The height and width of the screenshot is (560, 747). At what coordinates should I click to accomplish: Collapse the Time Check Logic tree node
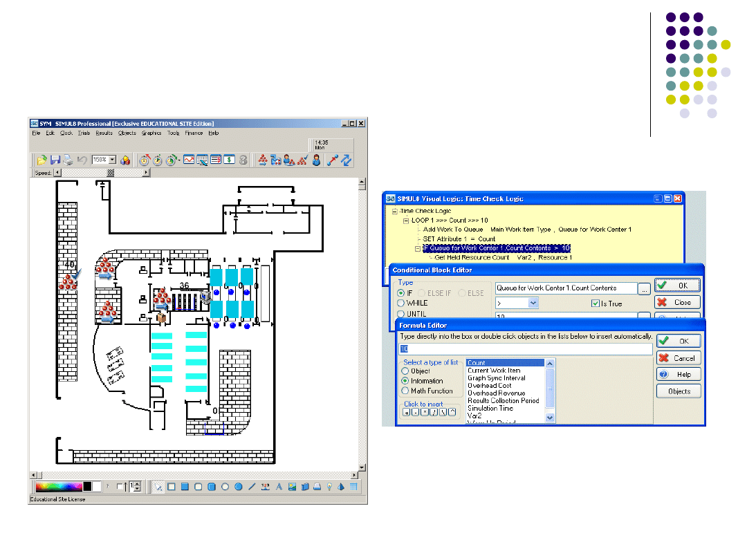(x=394, y=211)
